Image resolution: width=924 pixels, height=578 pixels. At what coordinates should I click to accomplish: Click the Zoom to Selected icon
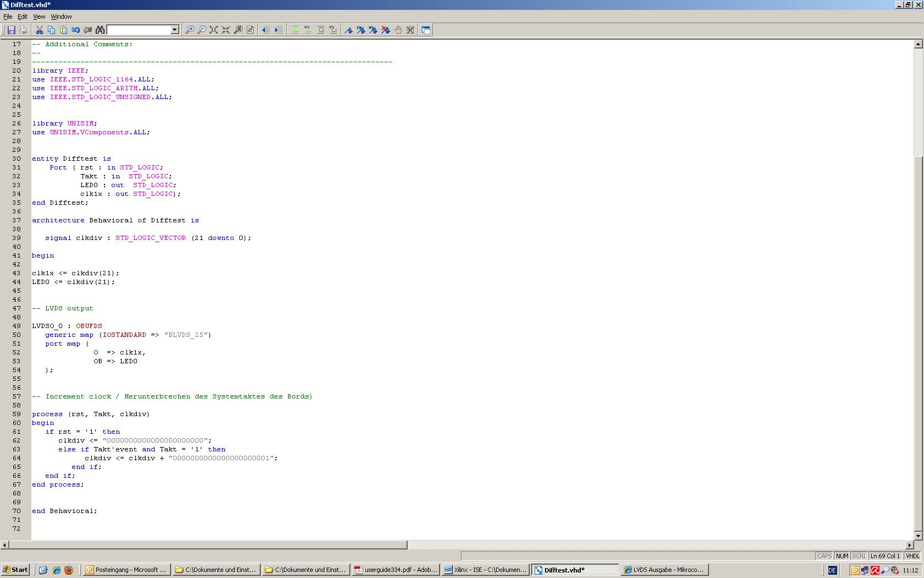[x=226, y=30]
